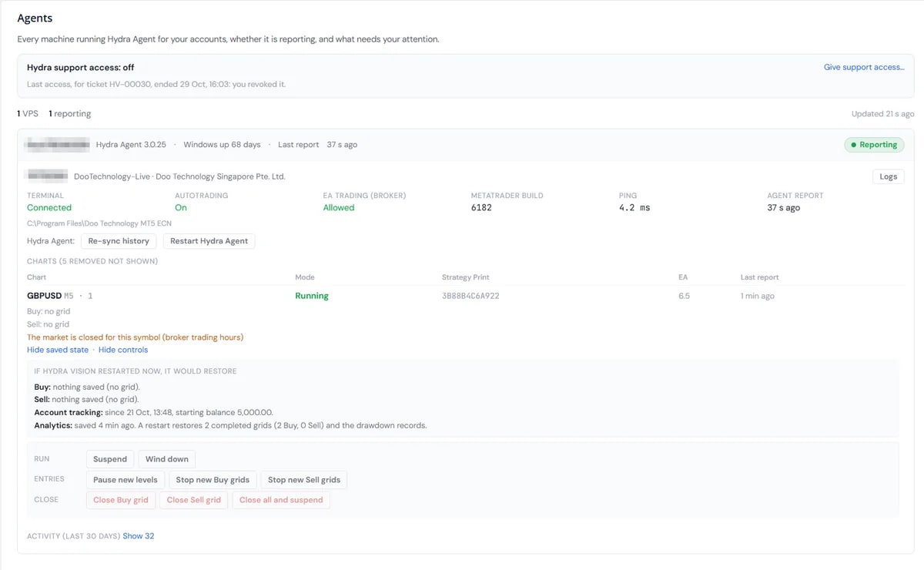Restart Hydra Agent
Viewport: 924px width, 570px height.
tap(209, 241)
